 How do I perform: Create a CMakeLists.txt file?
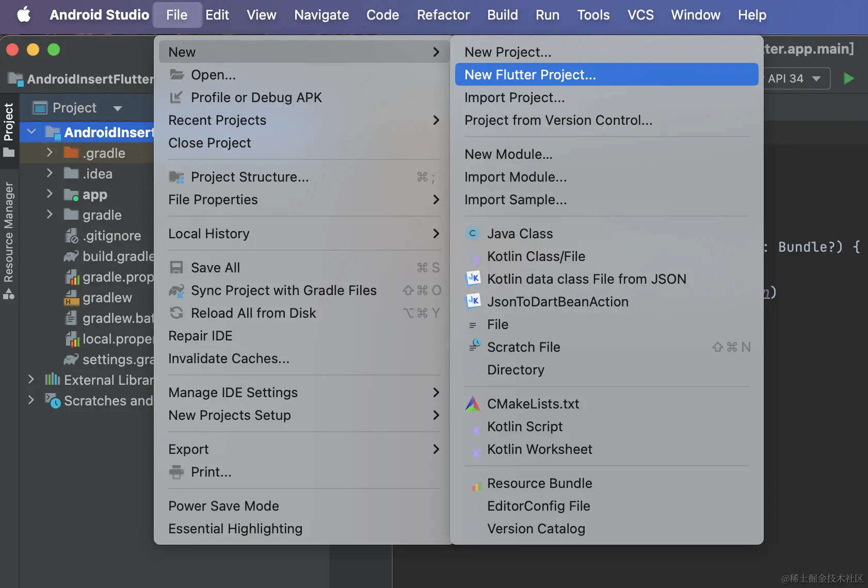[607, 404]
